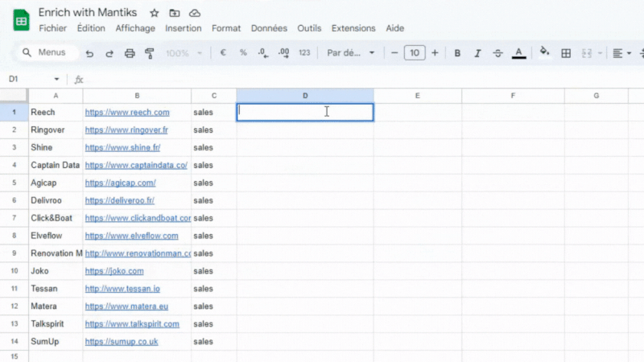Open the Extensions menu
The image size is (644, 362).
tap(353, 28)
